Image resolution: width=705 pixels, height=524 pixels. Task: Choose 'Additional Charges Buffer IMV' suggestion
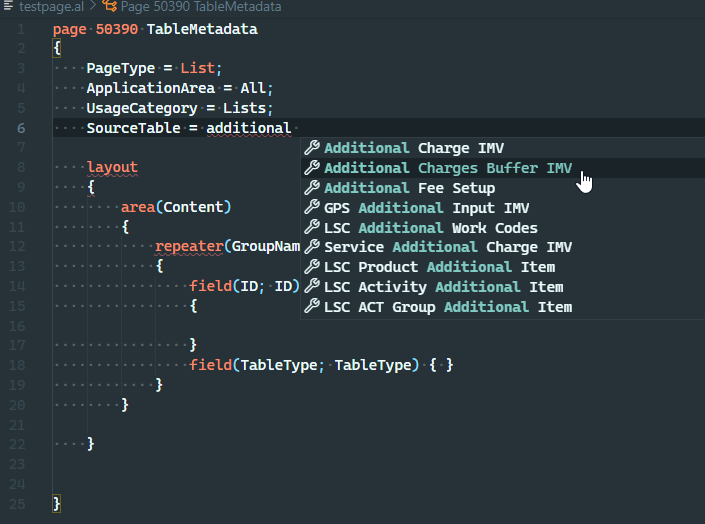tap(503, 168)
